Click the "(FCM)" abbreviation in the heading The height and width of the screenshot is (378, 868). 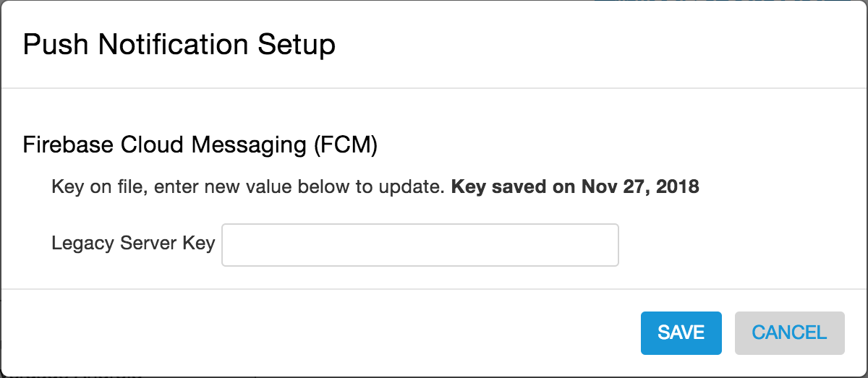click(346, 145)
